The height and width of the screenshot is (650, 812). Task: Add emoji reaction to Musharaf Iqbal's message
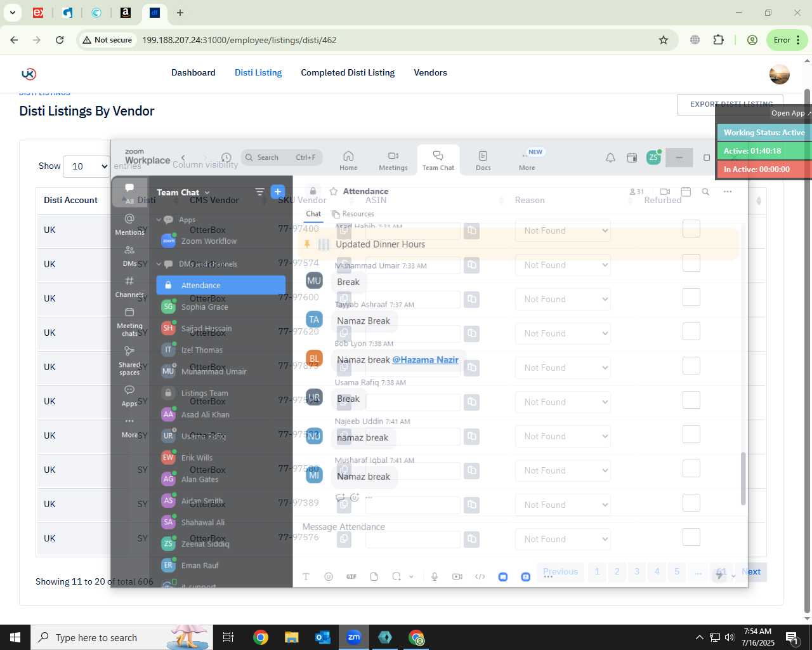[x=355, y=498]
